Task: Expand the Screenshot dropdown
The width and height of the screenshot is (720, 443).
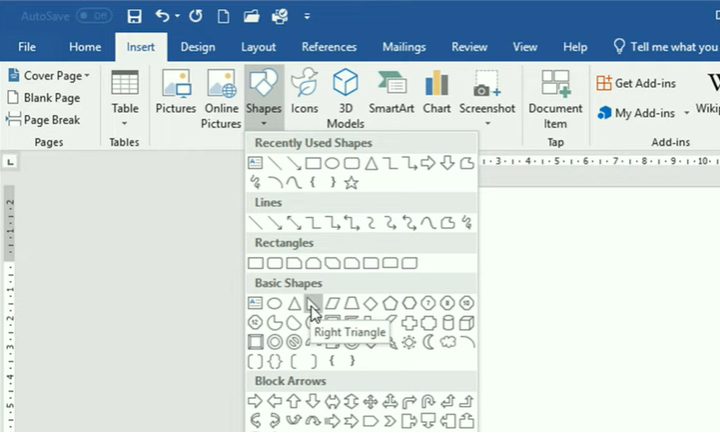Action: [487, 123]
